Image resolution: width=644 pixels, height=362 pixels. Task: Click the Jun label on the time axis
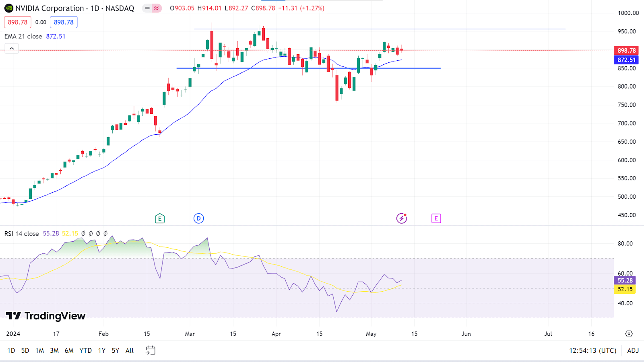click(466, 334)
